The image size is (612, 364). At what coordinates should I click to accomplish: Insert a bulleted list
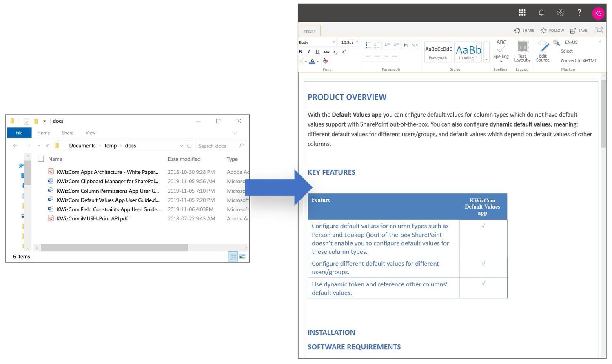pos(368,45)
